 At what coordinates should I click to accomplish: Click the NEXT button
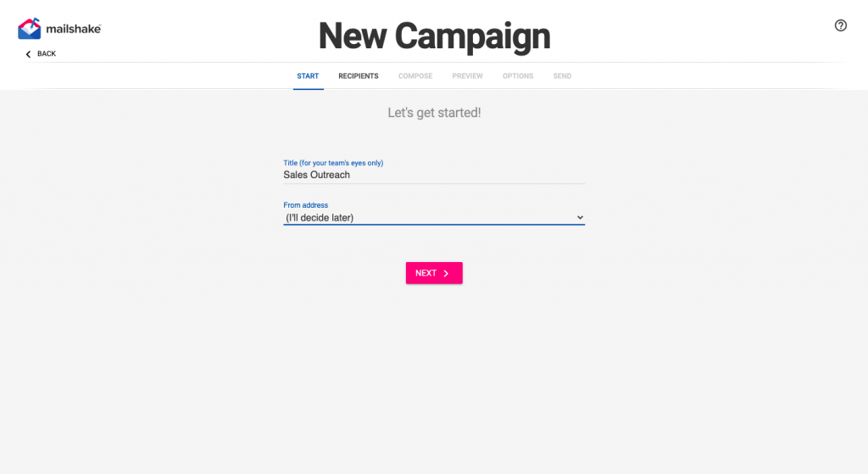[434, 273]
